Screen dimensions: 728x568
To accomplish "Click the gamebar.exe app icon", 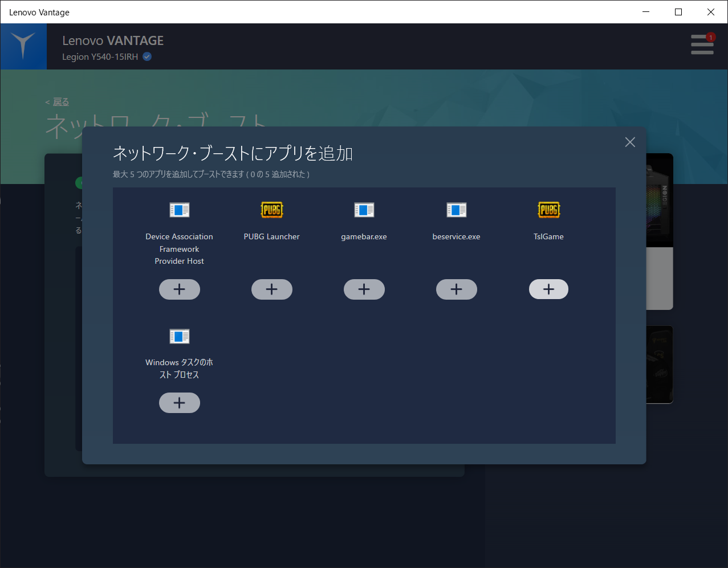I will point(364,210).
